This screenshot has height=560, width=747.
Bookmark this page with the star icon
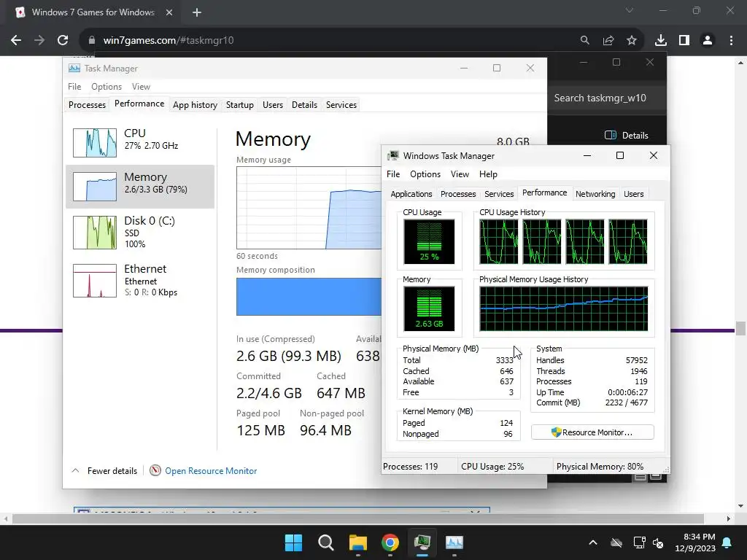pyautogui.click(x=632, y=41)
